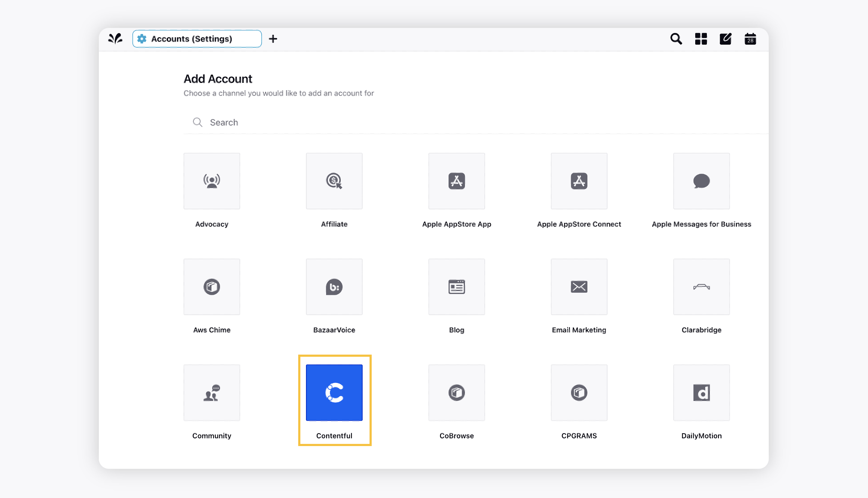Toggle the compose/edit icon

coord(726,39)
